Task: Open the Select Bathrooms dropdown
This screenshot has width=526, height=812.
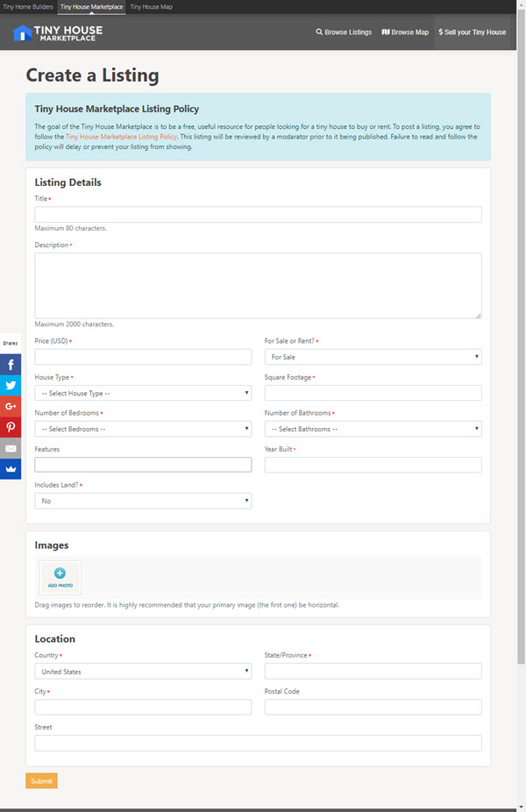Action: coord(373,429)
